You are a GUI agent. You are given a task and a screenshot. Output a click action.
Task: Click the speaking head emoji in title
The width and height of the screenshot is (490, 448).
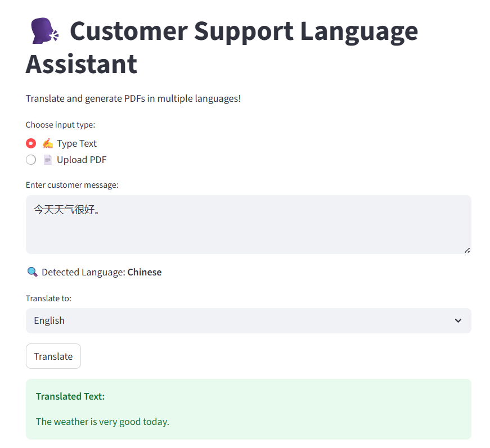(44, 30)
